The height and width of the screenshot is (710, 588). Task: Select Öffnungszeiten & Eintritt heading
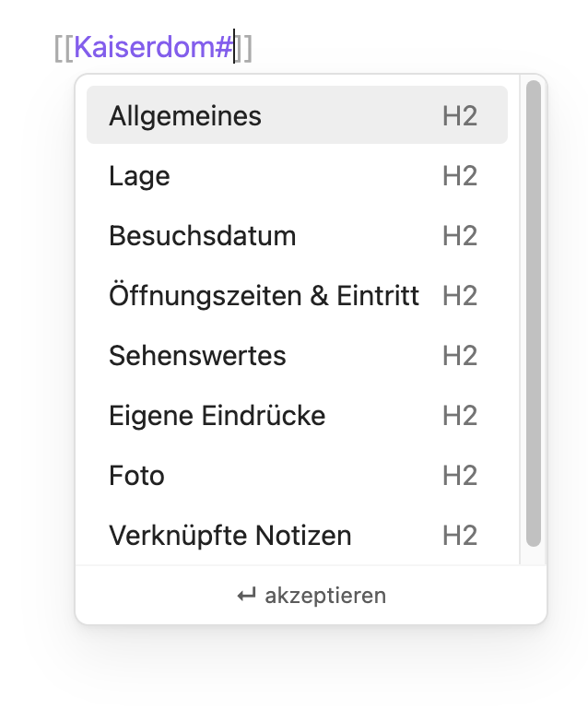(297, 295)
